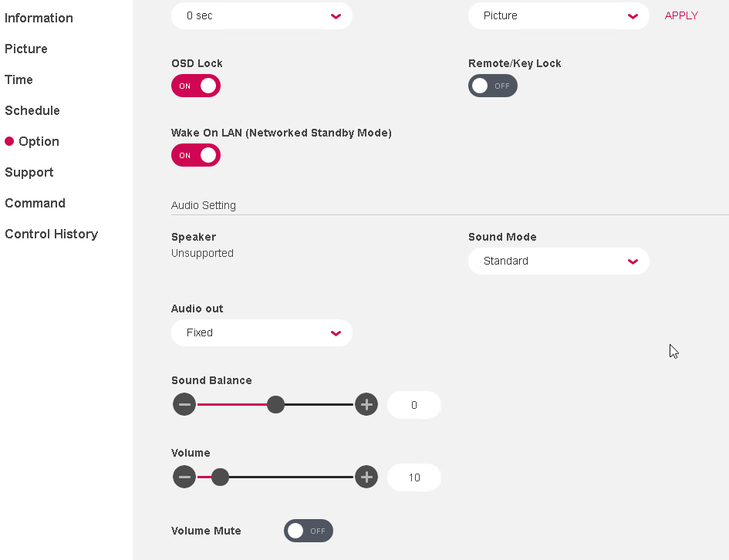Image resolution: width=729 pixels, height=560 pixels.
Task: Enable the Remote/Key Lock switch
Action: (492, 86)
